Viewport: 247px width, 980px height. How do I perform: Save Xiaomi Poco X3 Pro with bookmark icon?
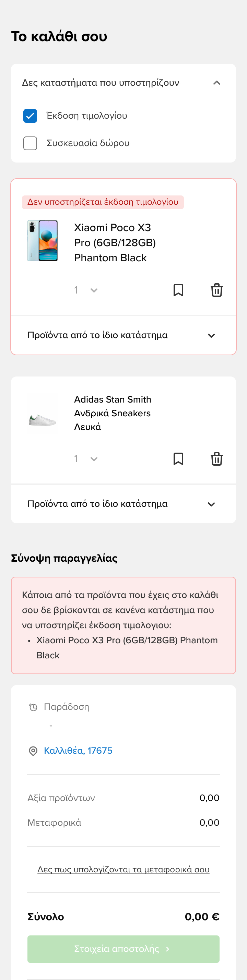(x=178, y=290)
